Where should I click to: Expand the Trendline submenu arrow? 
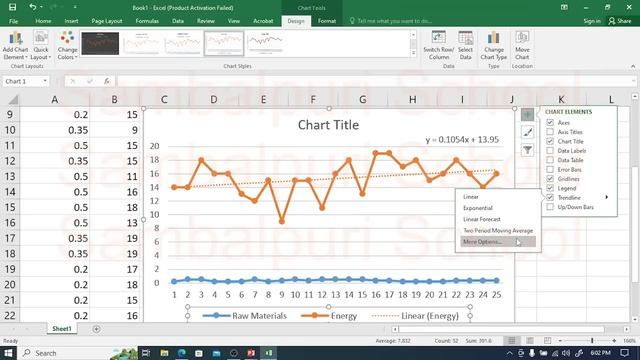click(607, 197)
